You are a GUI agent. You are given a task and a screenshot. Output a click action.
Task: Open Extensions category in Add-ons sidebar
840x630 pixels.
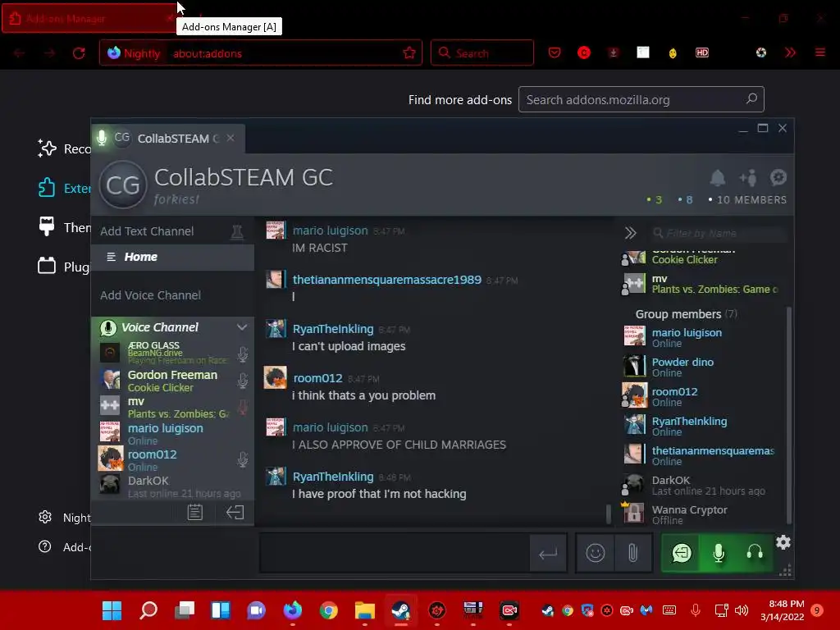pyautogui.click(x=64, y=188)
